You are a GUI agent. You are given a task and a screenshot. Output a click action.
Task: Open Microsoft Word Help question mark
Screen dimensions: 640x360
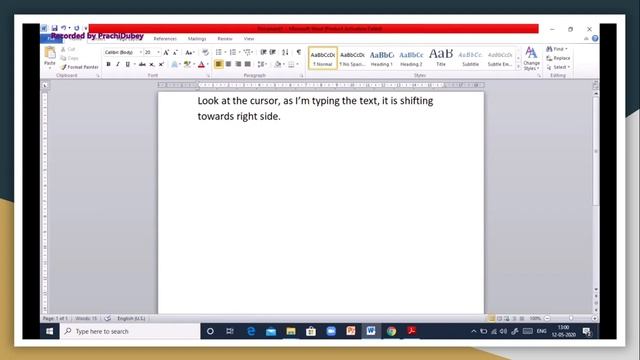point(595,38)
